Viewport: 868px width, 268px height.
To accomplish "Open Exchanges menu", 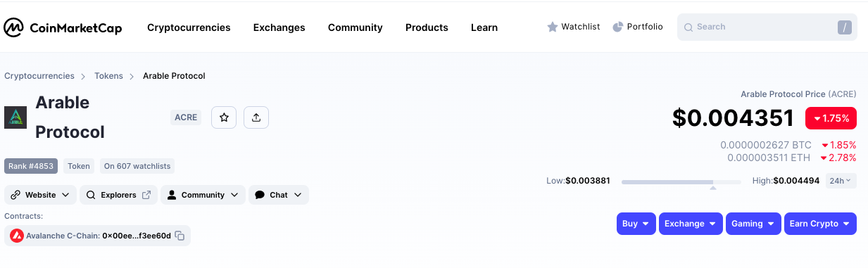I will coord(279,27).
